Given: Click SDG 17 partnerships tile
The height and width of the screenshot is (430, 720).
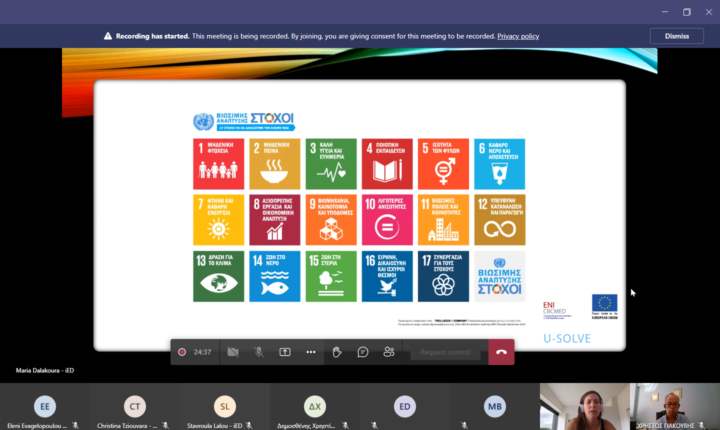Looking at the screenshot, I should pos(443,276).
